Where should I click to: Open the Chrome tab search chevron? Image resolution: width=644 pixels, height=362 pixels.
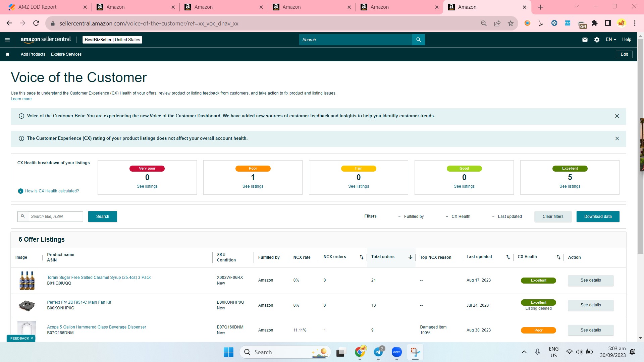[x=577, y=6]
